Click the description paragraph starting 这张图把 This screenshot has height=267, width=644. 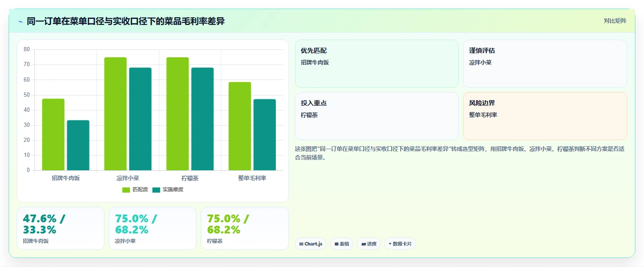point(459,153)
